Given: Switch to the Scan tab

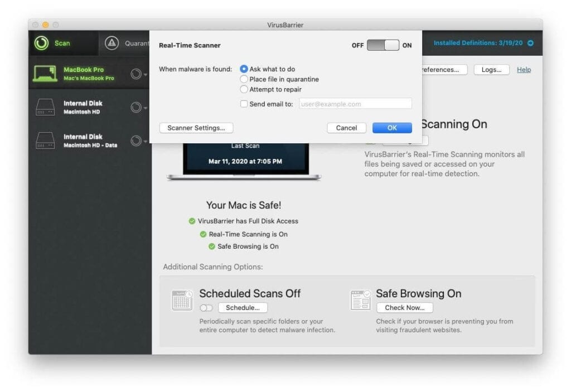Looking at the screenshot, I should click(63, 43).
